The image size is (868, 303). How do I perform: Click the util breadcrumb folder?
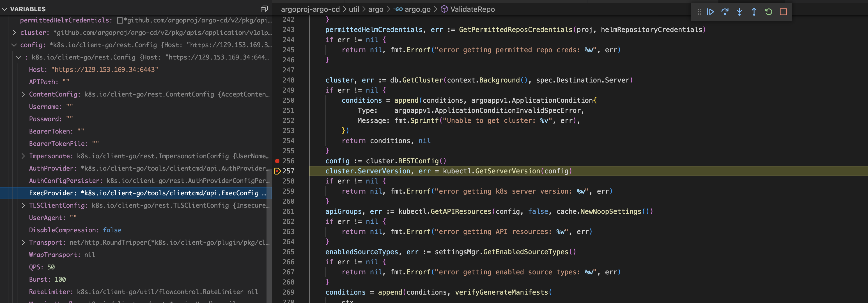click(x=354, y=10)
